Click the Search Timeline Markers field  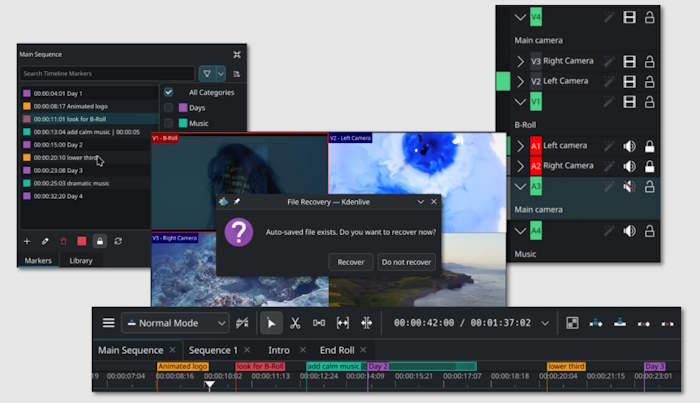coord(107,74)
